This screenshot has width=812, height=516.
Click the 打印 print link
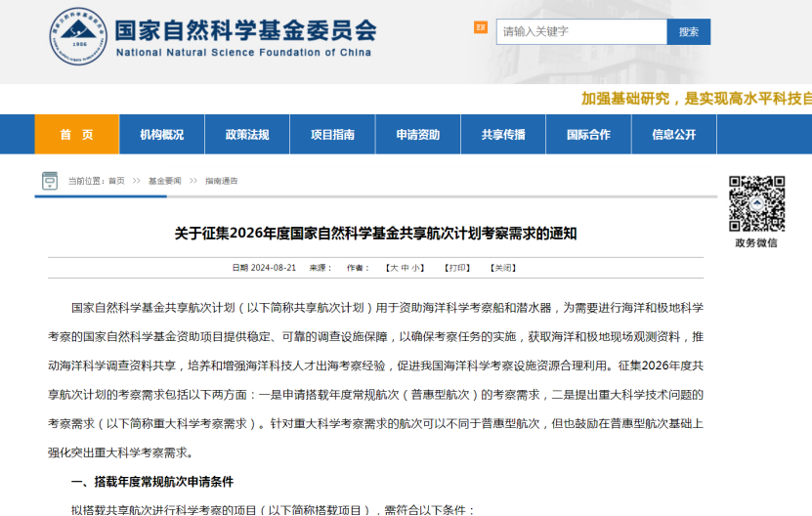coord(457,268)
